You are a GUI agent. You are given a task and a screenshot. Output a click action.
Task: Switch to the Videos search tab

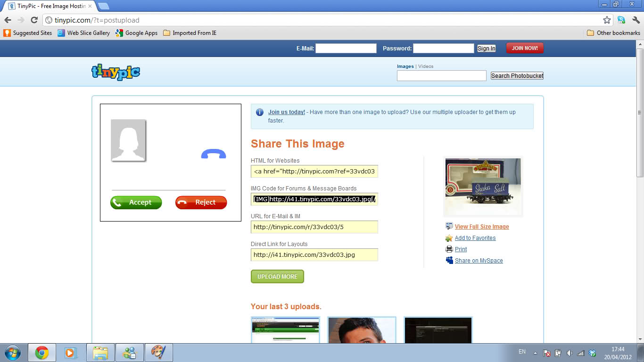(426, 66)
